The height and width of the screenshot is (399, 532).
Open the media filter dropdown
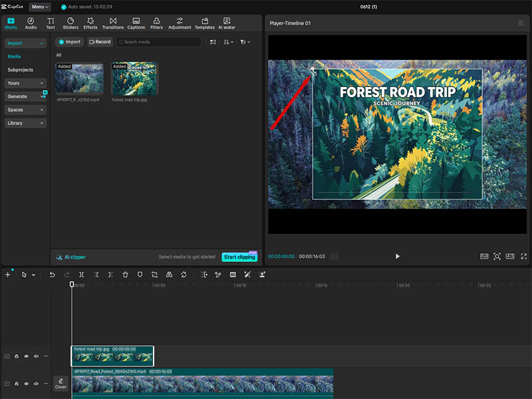pyautogui.click(x=245, y=42)
